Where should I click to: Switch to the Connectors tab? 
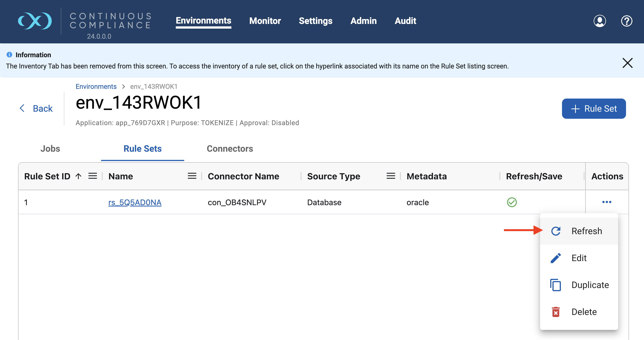230,149
